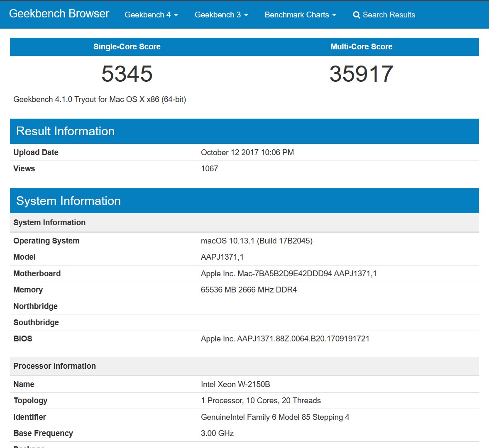Select the 1 Processor, 10 Cores value
The height and width of the screenshot is (448, 489).
coord(261,401)
